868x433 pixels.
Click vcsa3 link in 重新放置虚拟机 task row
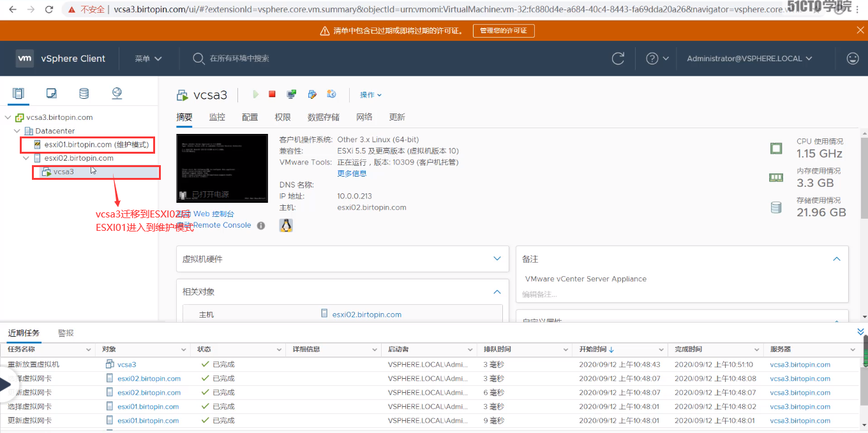(x=126, y=365)
